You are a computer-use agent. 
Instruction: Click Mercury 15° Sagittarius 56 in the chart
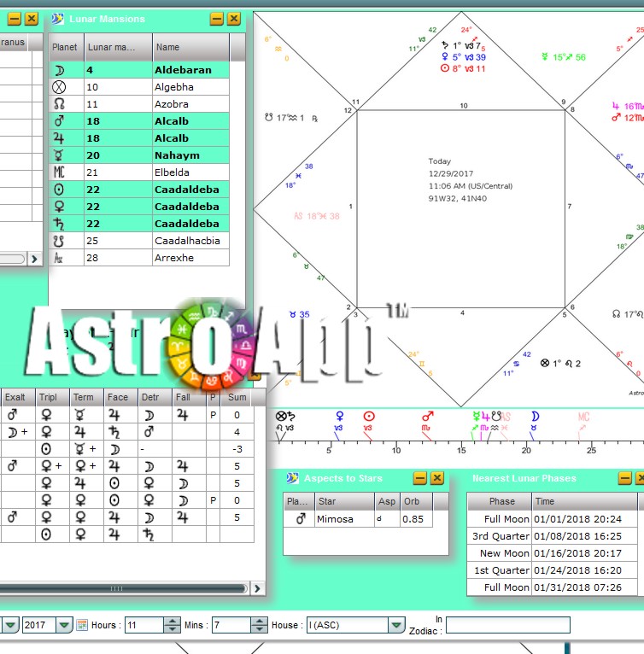(x=564, y=56)
